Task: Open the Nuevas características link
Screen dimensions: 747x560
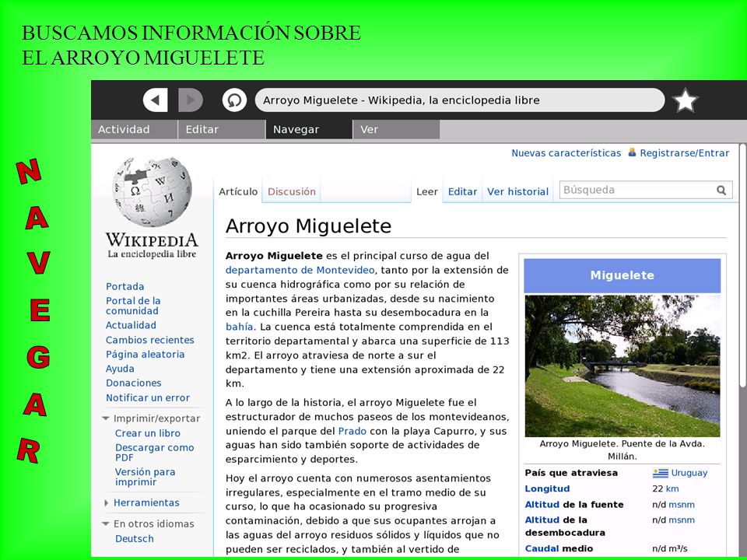Action: [x=566, y=153]
